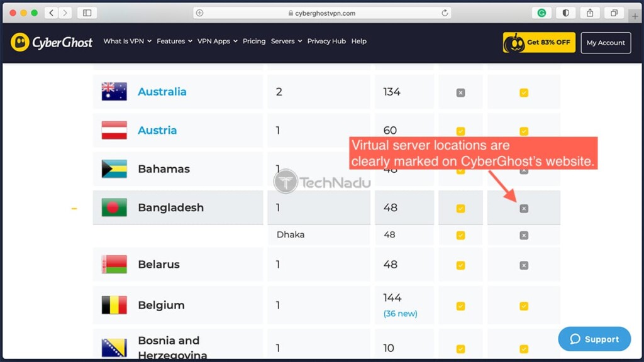Click the grey X icon in the Australia row
The height and width of the screenshot is (362, 644).
tap(460, 93)
